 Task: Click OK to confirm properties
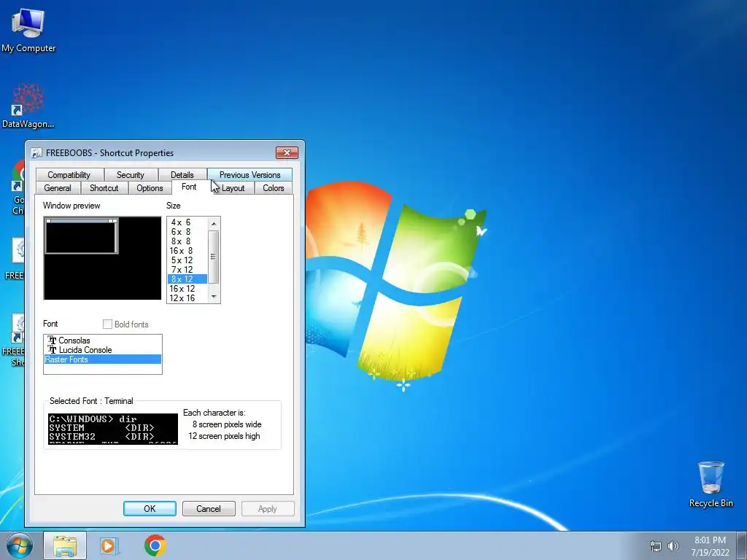tap(150, 508)
